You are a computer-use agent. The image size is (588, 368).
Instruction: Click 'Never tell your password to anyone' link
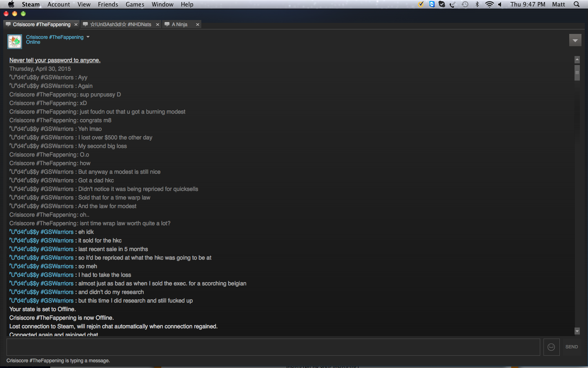click(55, 60)
